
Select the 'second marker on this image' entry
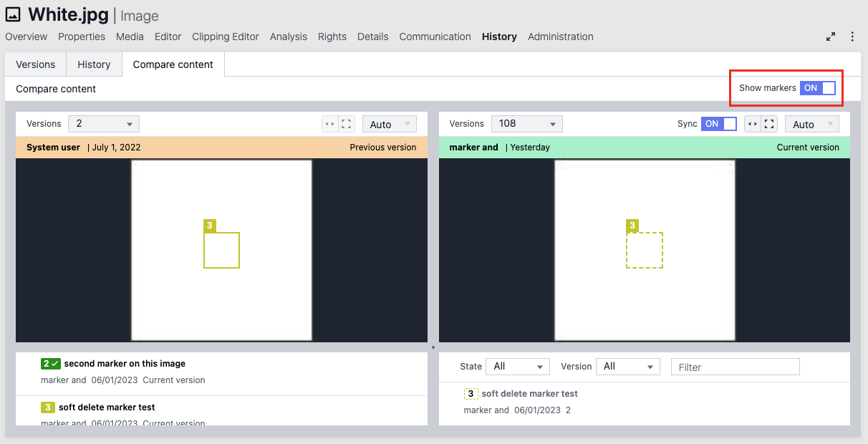tap(124, 364)
